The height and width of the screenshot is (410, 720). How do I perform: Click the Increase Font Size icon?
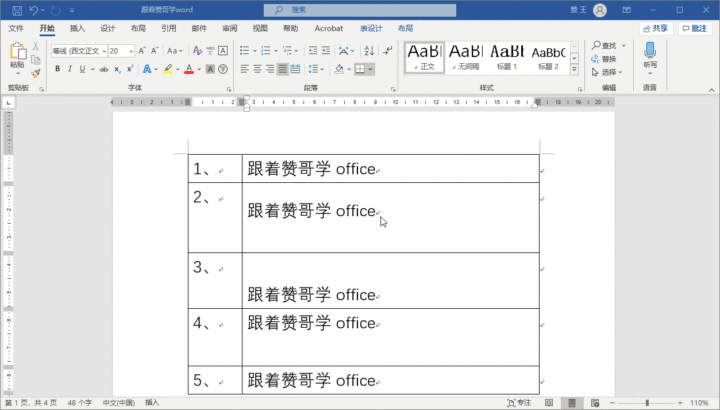(142, 51)
